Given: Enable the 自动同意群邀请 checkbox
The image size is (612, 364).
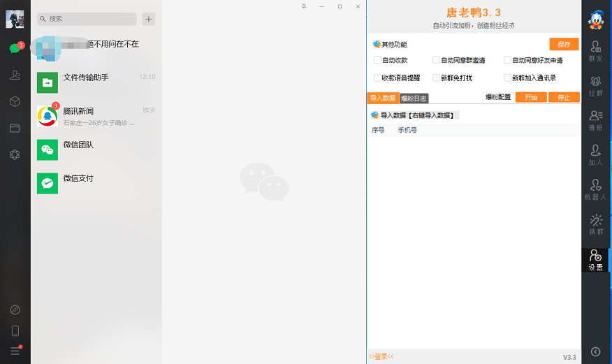Looking at the screenshot, I should [x=436, y=60].
